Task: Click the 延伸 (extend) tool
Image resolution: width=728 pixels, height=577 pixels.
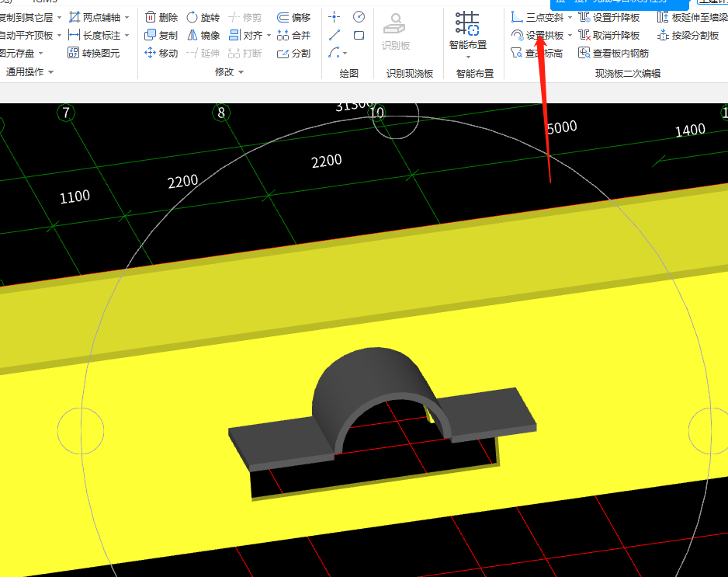Action: click(x=203, y=54)
